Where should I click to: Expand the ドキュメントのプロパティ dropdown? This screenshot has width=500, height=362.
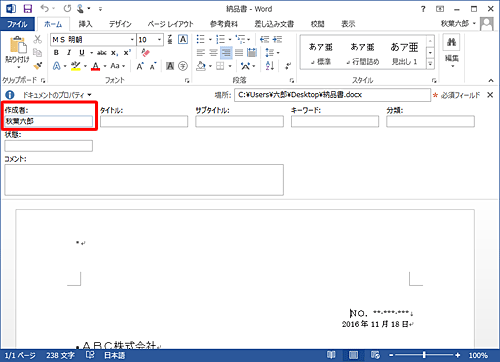point(57,95)
